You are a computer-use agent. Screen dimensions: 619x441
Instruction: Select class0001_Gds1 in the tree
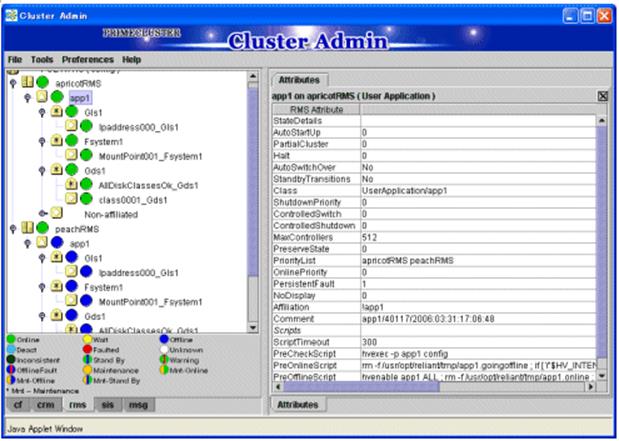(x=133, y=200)
